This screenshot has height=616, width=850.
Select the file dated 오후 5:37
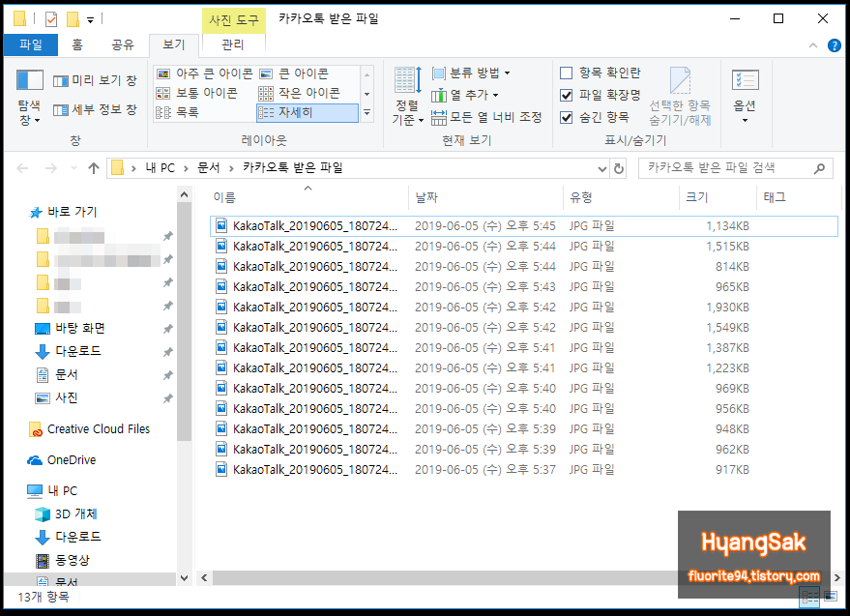pos(524,470)
